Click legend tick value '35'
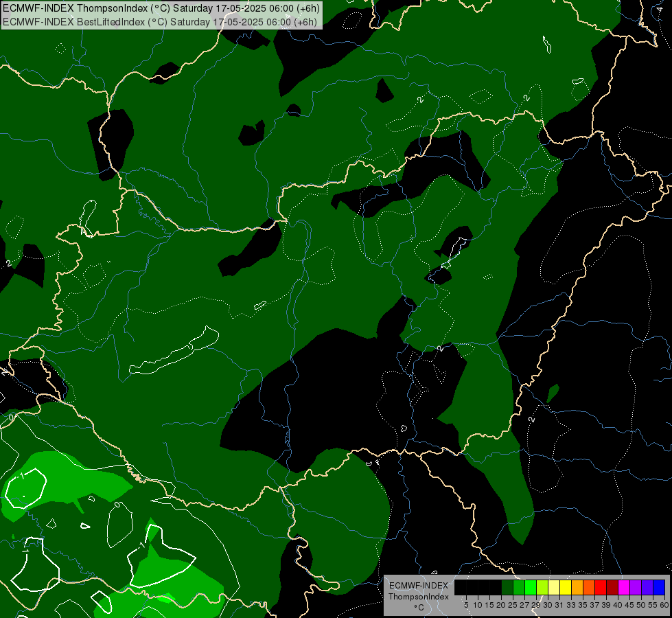The height and width of the screenshot is (618, 672). (583, 605)
